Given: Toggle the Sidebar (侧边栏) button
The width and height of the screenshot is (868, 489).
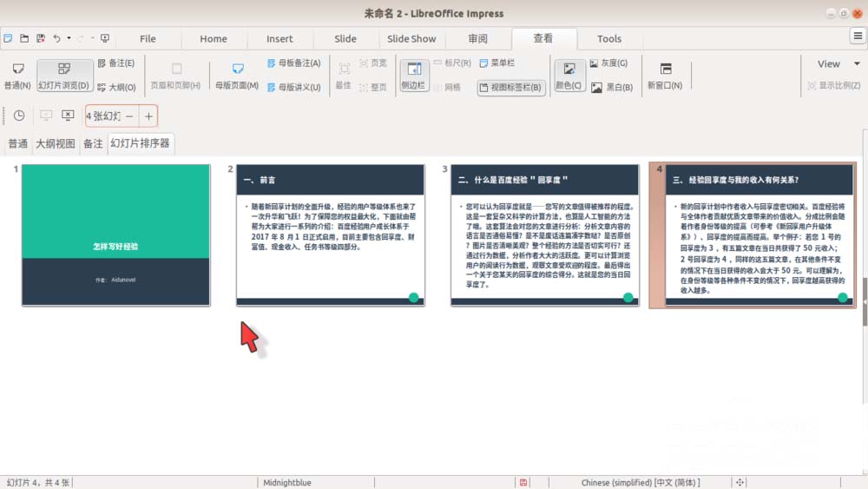Looking at the screenshot, I should [x=413, y=75].
